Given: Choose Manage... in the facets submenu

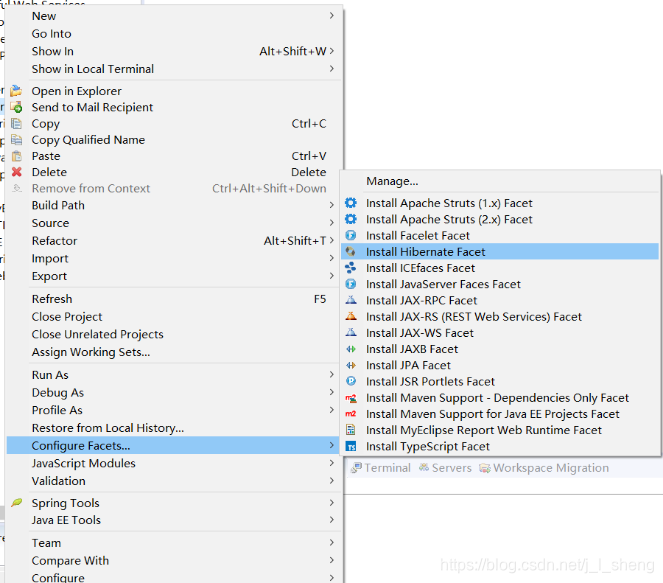Looking at the screenshot, I should [500, 181].
